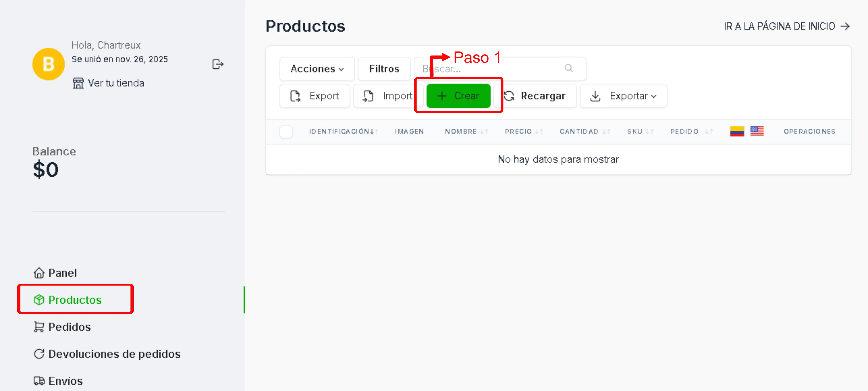
Task: Open the Pedidos sidebar menu item
Action: click(x=69, y=327)
